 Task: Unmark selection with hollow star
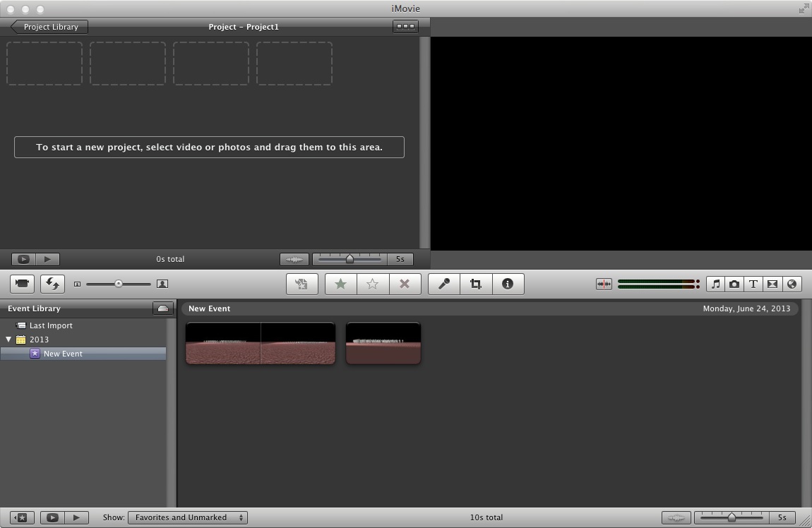coord(372,284)
